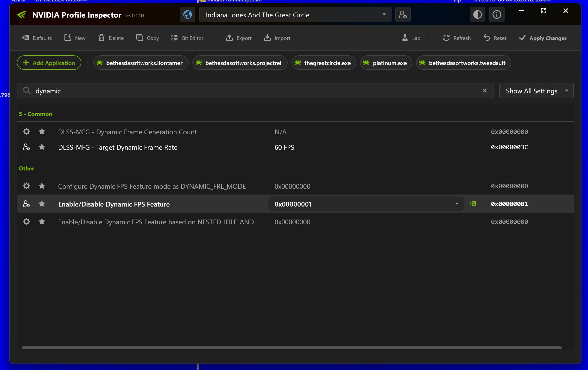588x370 pixels.
Task: Click the NVIDIA reset icon in the Dynamic FPS row
Action: [x=473, y=204]
